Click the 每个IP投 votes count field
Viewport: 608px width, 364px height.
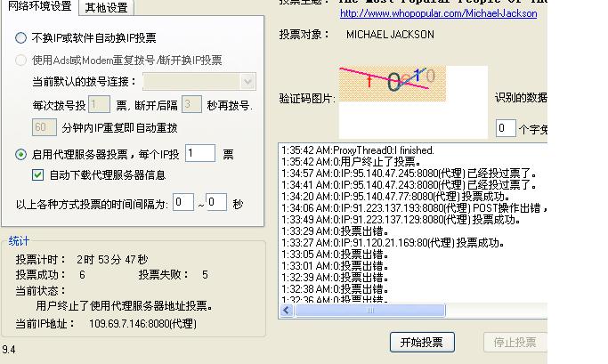[199, 154]
